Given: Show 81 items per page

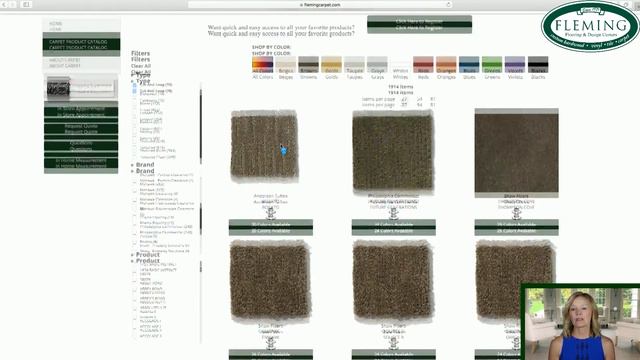Looking at the screenshot, I should (433, 102).
